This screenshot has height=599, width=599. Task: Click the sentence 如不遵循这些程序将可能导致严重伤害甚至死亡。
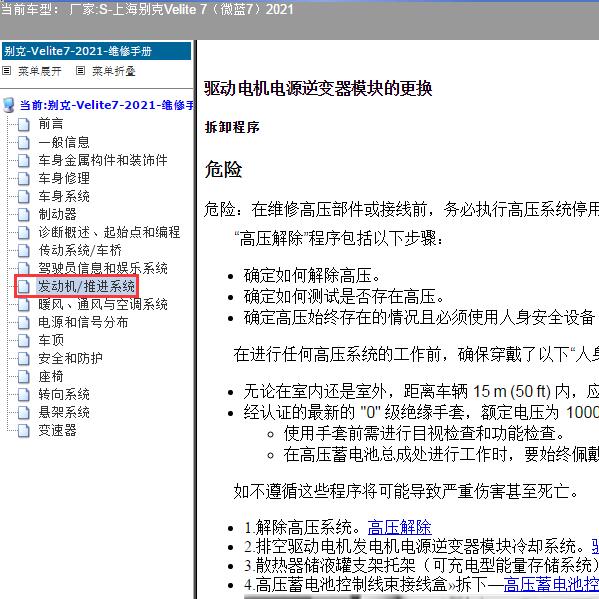(406, 491)
